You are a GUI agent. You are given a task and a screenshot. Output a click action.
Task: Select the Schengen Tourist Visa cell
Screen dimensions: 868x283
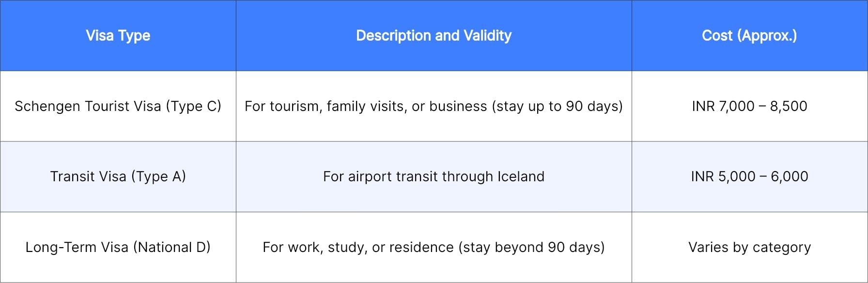tap(118, 106)
